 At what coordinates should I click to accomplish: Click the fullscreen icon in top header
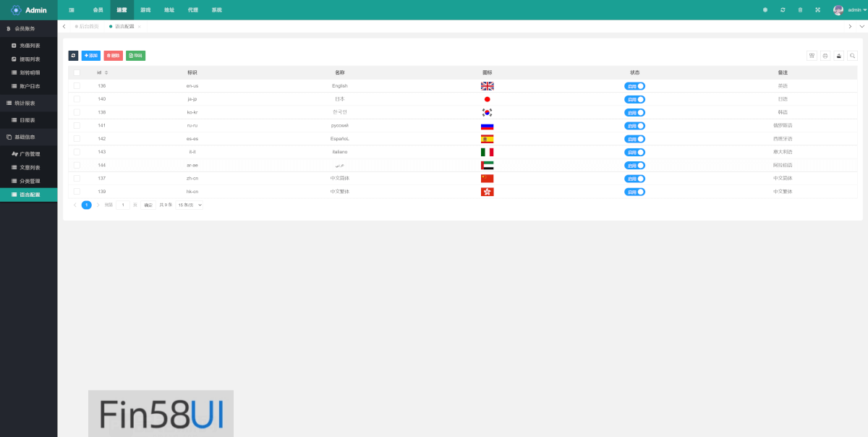pos(817,10)
